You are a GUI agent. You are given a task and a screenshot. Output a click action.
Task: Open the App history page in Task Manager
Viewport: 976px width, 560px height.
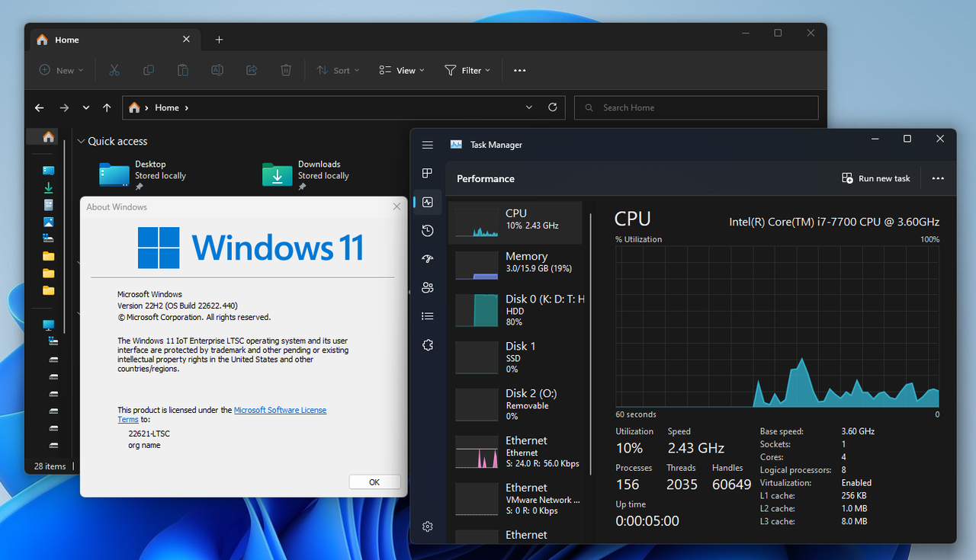click(x=427, y=231)
